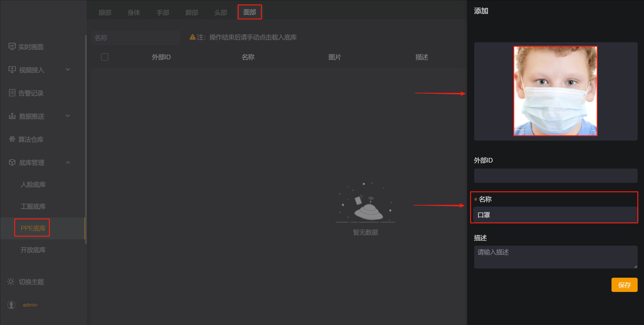Click the 实时画面 monitor icon
Image resolution: width=644 pixels, height=325 pixels.
tap(12, 47)
